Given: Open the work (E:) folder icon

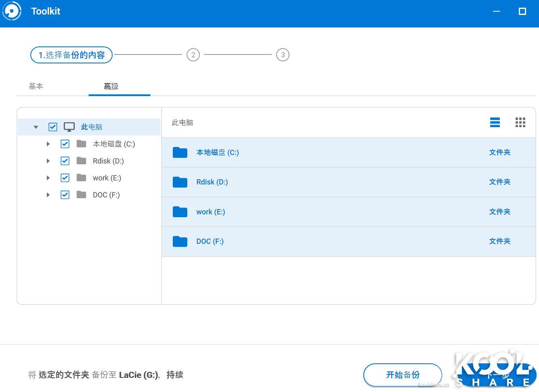Looking at the screenshot, I should click(180, 212).
